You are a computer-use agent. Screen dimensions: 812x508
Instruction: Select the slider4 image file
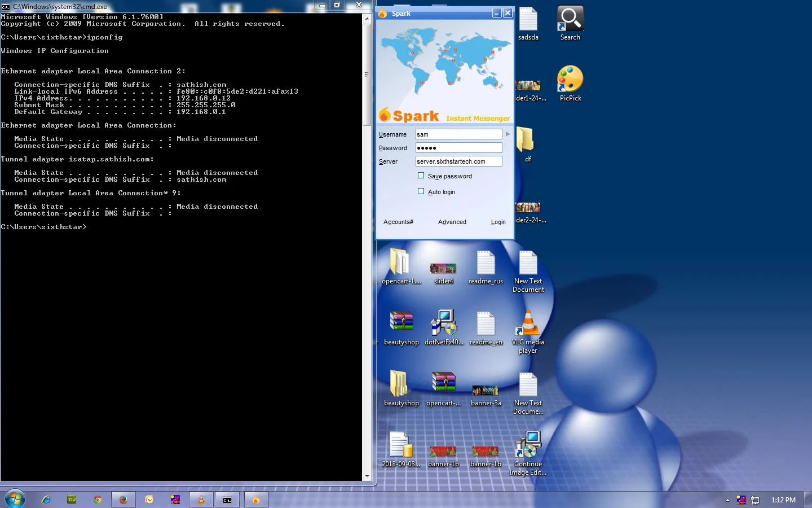coord(443,269)
